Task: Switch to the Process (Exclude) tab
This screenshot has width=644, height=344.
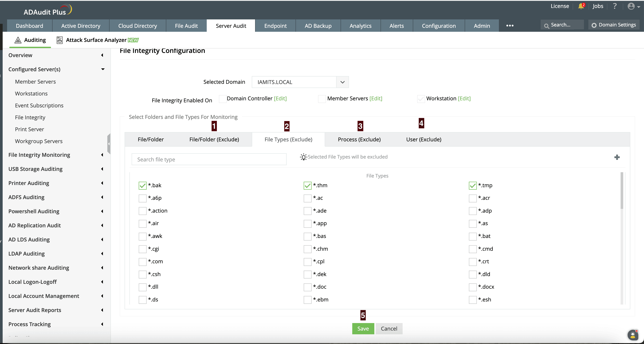Action: [x=359, y=139]
